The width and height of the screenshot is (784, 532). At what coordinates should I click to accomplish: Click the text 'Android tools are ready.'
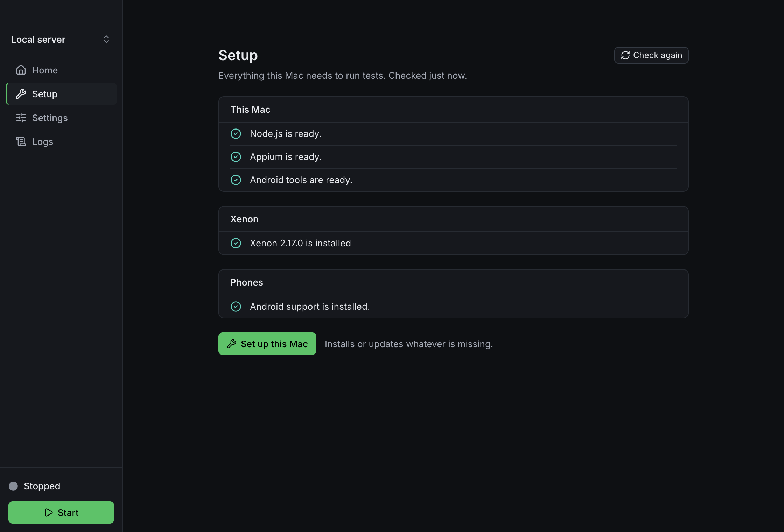pyautogui.click(x=301, y=180)
